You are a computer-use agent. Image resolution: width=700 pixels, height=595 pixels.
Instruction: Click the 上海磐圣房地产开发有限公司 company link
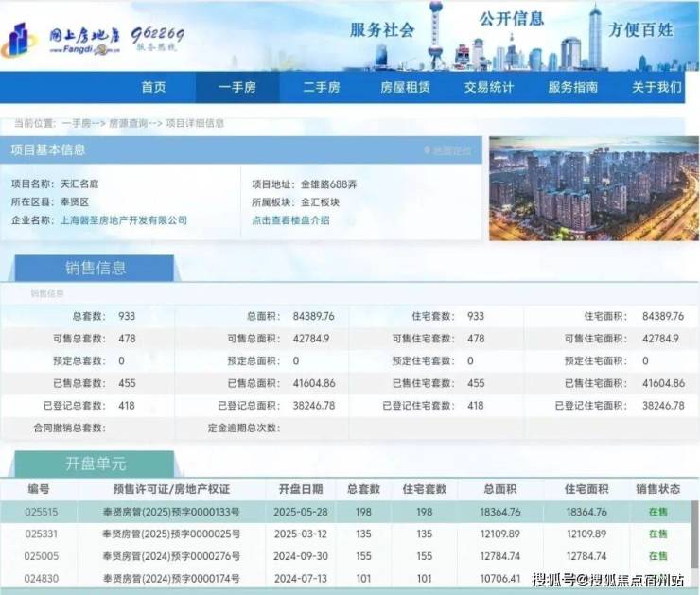click(x=125, y=220)
